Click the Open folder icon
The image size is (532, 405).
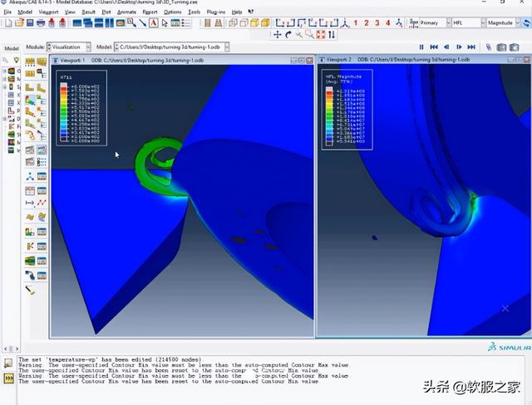(19, 23)
